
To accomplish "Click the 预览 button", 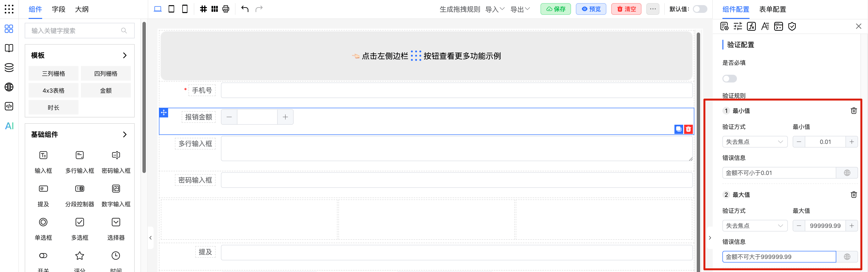I will point(591,9).
